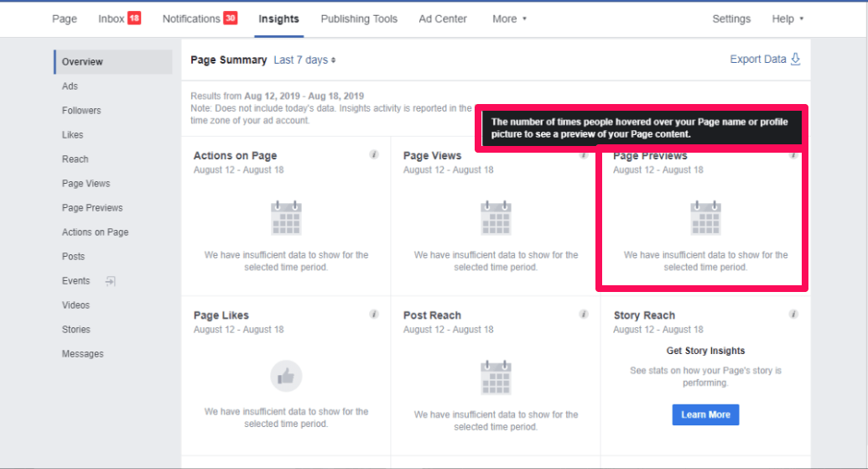Open the Last 7 days date range dropdown

pyautogui.click(x=304, y=60)
